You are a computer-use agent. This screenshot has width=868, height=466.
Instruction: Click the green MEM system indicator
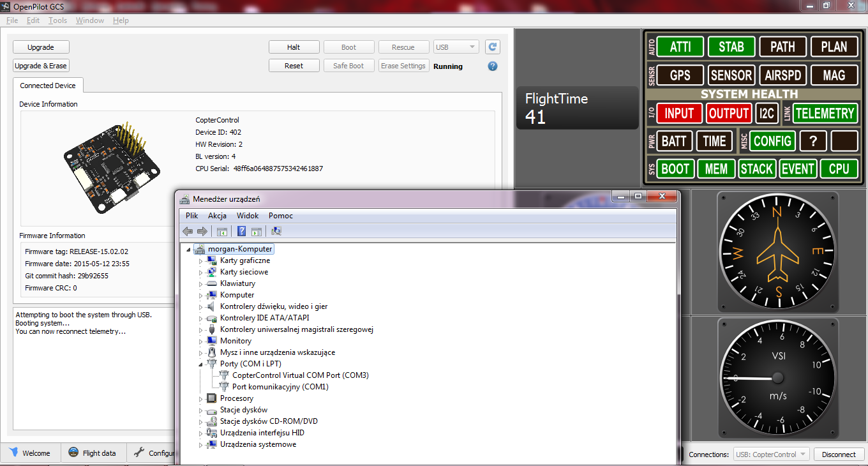[716, 169]
